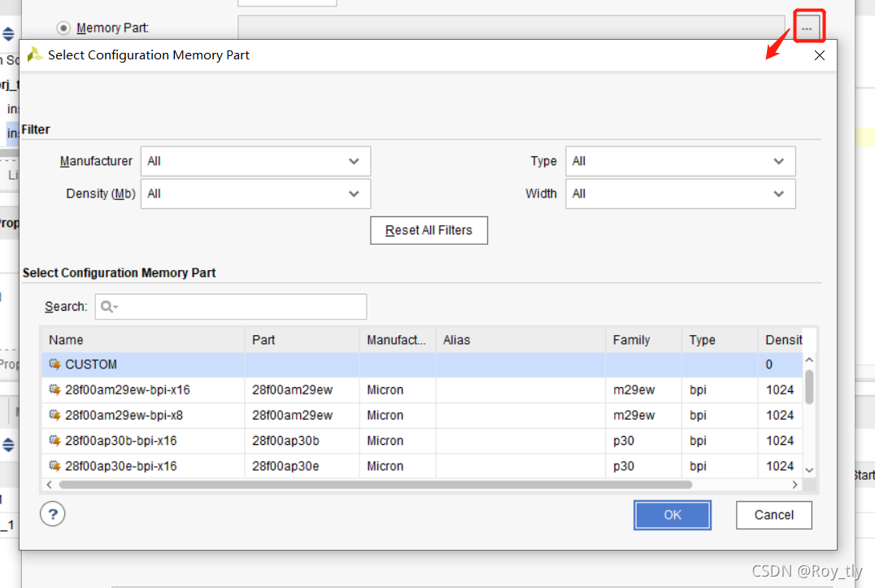Confirm selection with OK button
Screen dimensions: 875x588
[672, 515]
